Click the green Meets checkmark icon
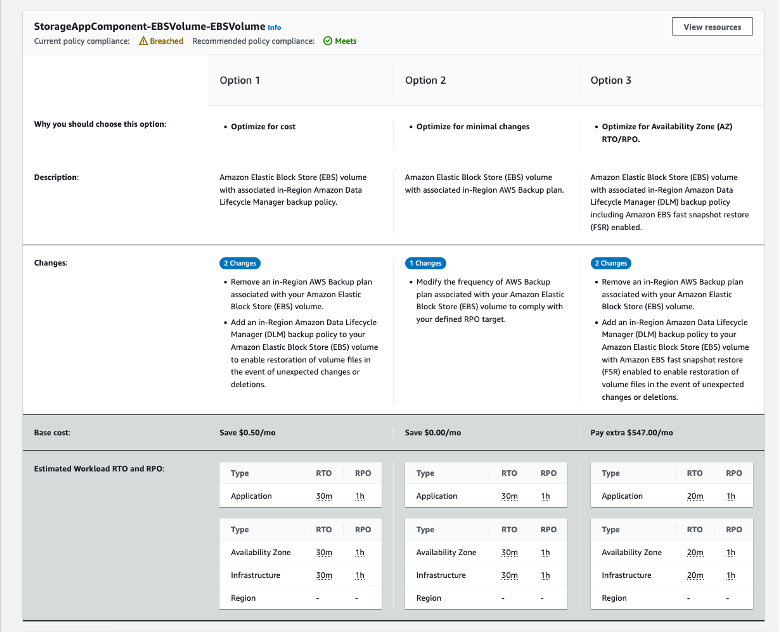 (328, 41)
